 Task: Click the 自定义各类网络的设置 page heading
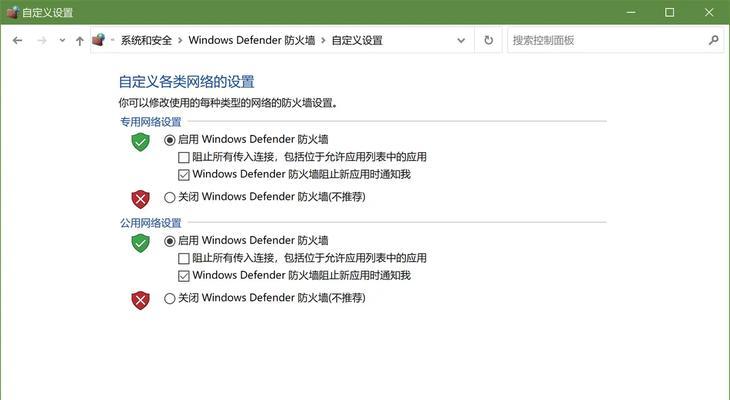187,82
